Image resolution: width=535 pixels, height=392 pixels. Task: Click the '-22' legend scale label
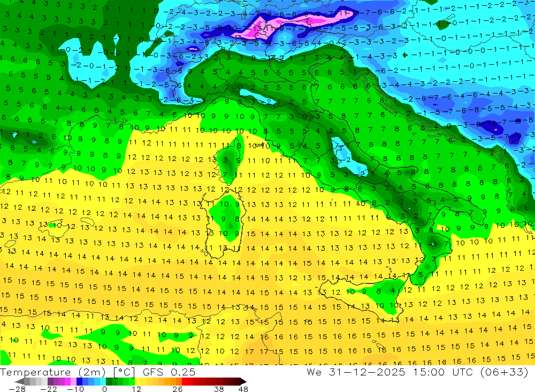49,389
